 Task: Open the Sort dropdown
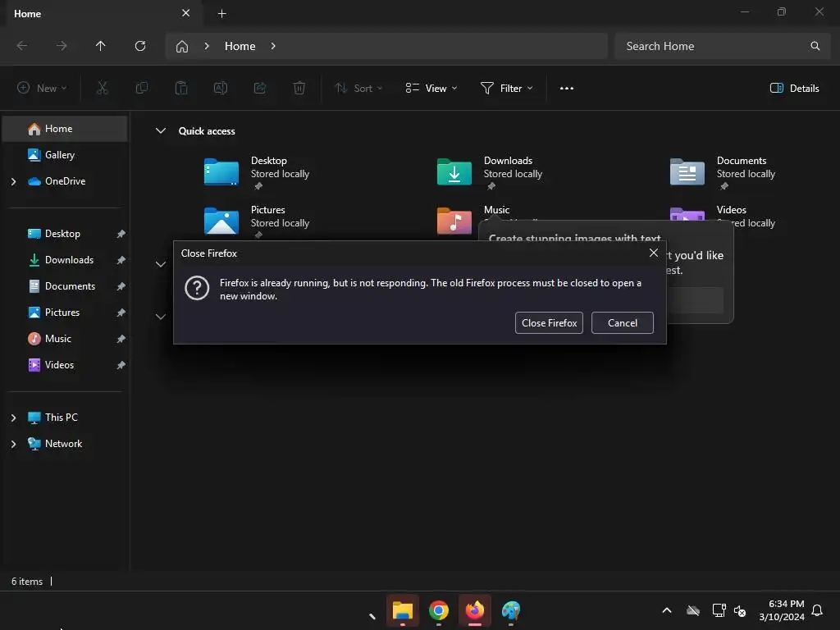[358, 89]
